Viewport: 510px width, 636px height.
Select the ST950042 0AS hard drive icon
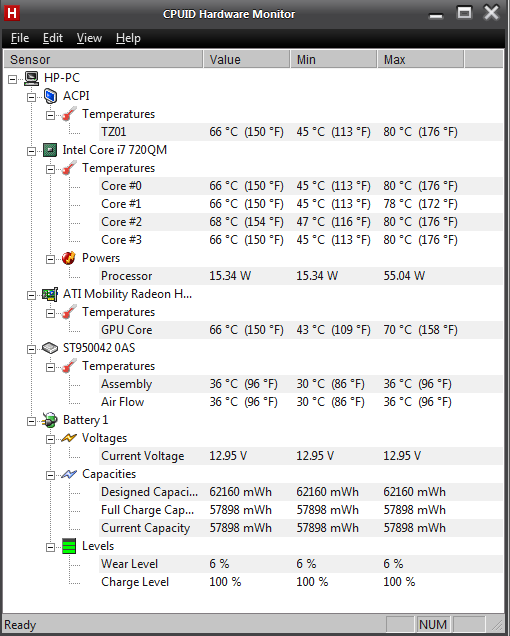[50, 348]
